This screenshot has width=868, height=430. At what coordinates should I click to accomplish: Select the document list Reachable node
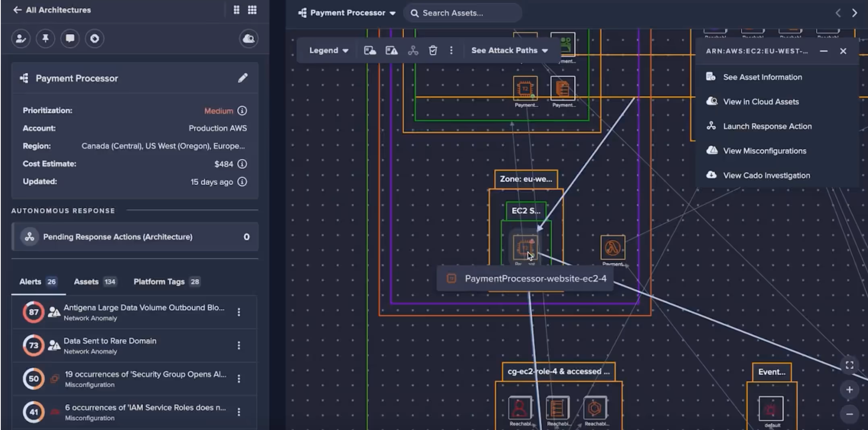click(x=557, y=408)
